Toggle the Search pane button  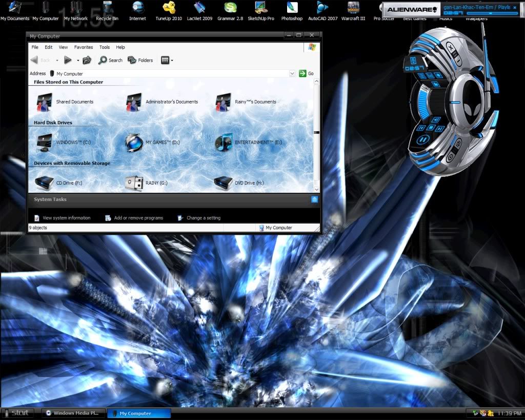(111, 61)
